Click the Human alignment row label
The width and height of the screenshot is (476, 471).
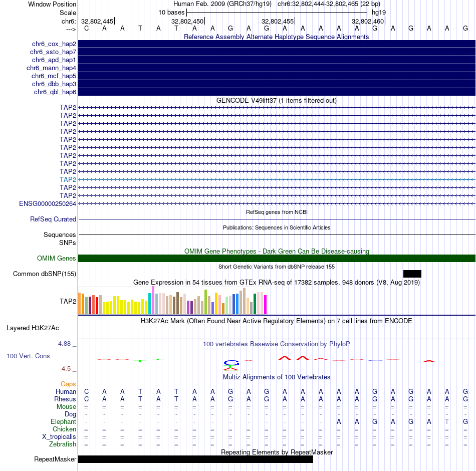click(66, 392)
